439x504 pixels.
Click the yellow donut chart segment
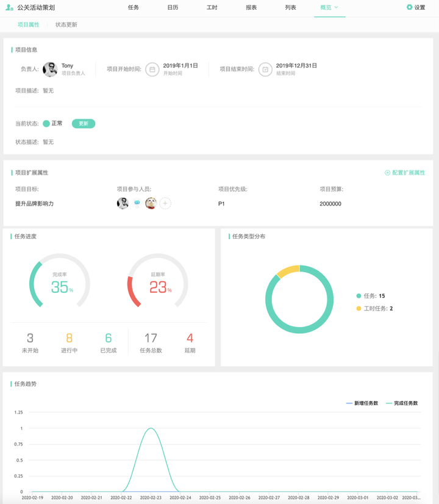click(x=288, y=270)
